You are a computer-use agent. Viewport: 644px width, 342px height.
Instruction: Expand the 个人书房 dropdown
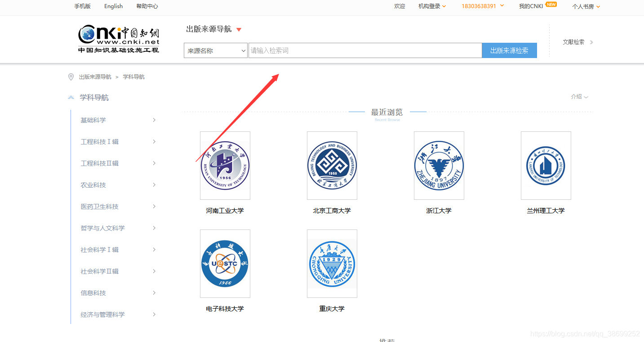(586, 6)
